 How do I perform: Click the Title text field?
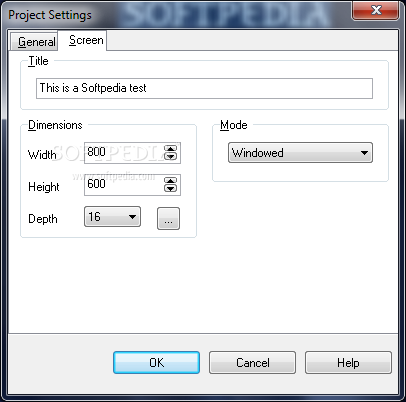204,88
